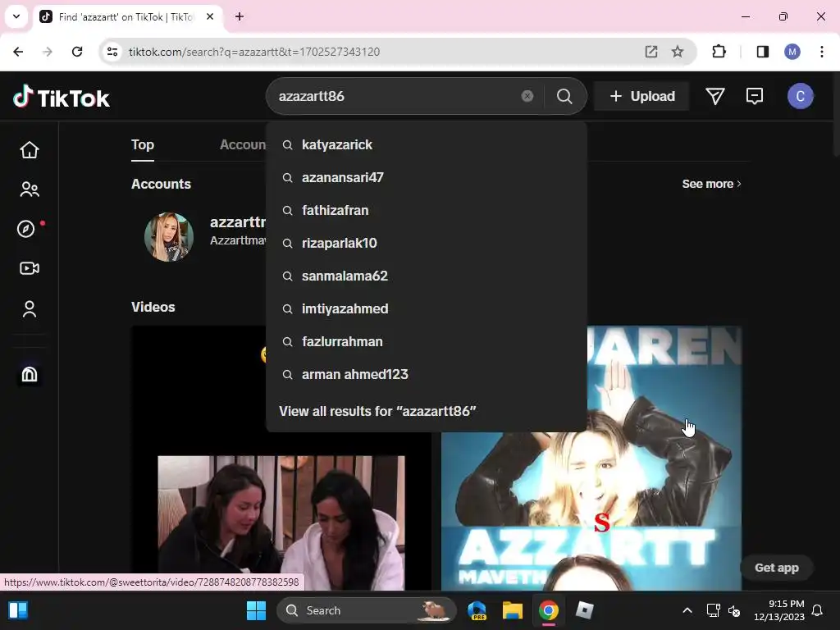Viewport: 840px width, 630px height.
Task: Open tab search dropdown arrow
Action: [x=16, y=16]
